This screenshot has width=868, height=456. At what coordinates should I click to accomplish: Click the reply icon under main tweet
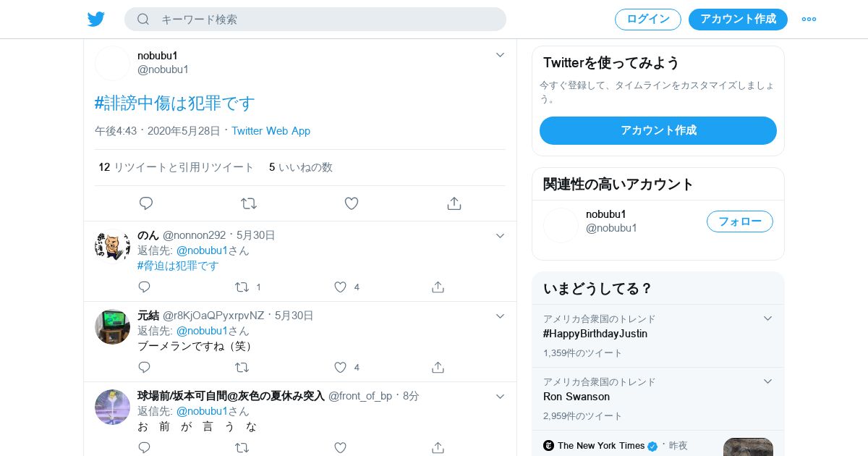pos(146,203)
